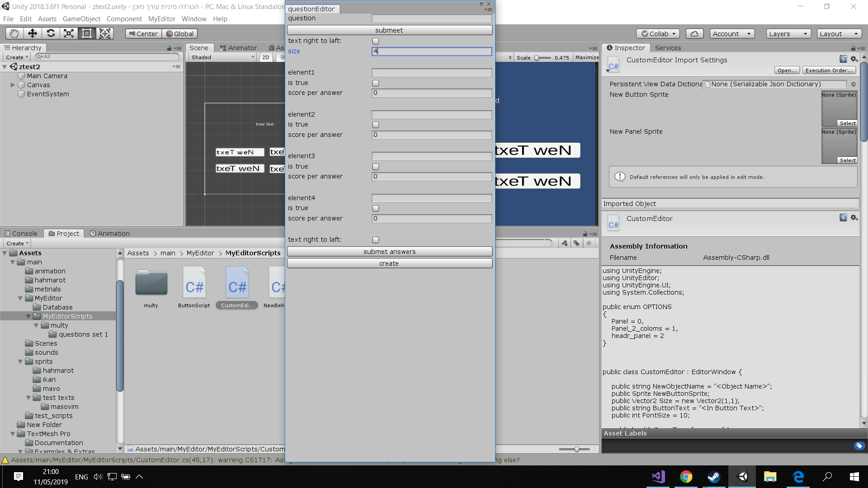Select the Rotate tool

click(x=51, y=33)
